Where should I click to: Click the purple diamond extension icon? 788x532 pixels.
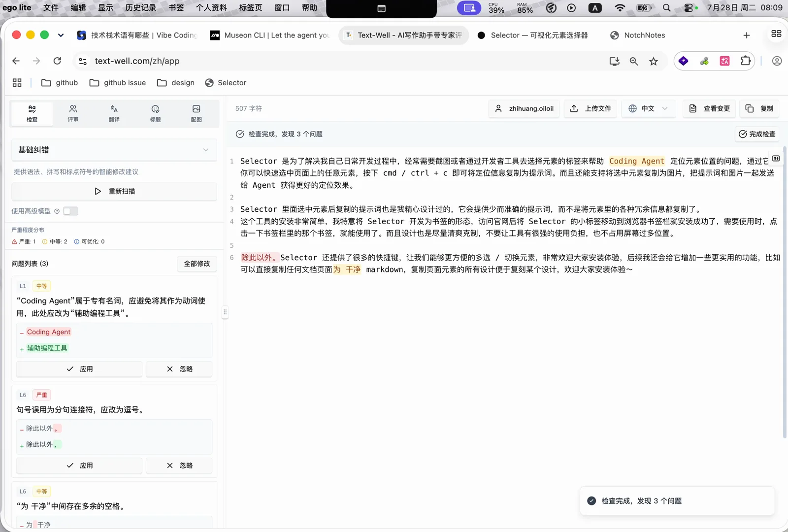[x=684, y=61]
